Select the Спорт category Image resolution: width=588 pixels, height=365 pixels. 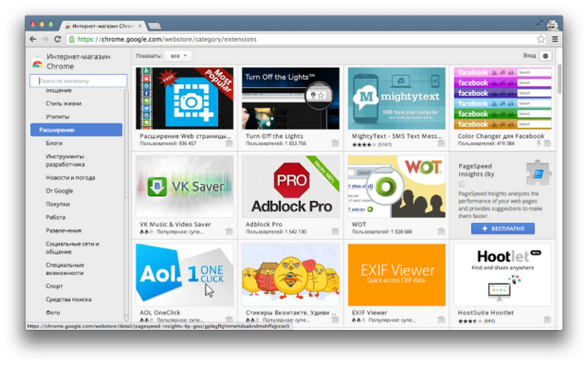(x=55, y=286)
